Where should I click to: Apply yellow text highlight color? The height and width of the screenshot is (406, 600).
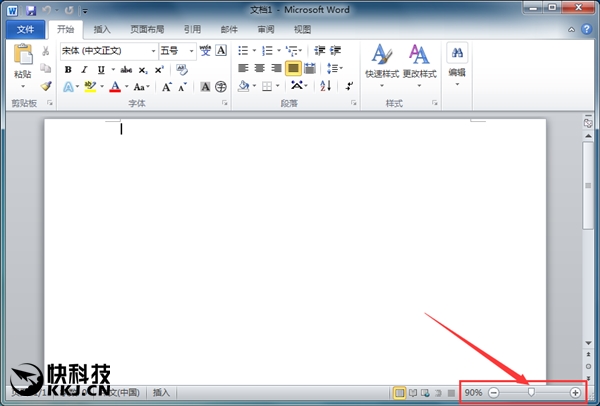(x=90, y=87)
